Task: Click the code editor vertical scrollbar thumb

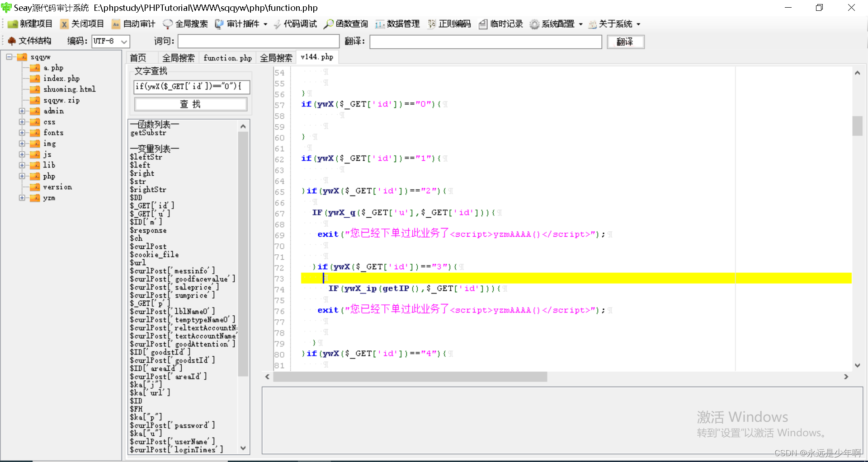Action: 857,126
